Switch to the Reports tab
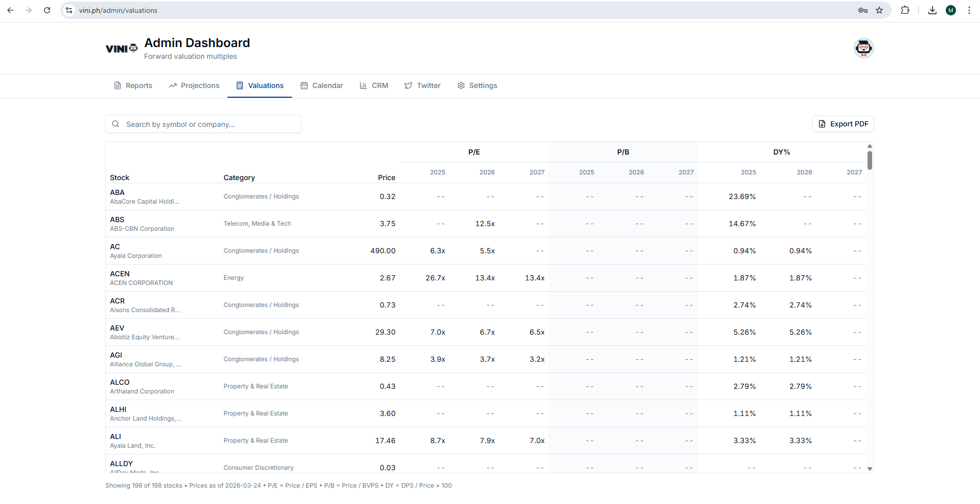980x504 pixels. point(133,85)
